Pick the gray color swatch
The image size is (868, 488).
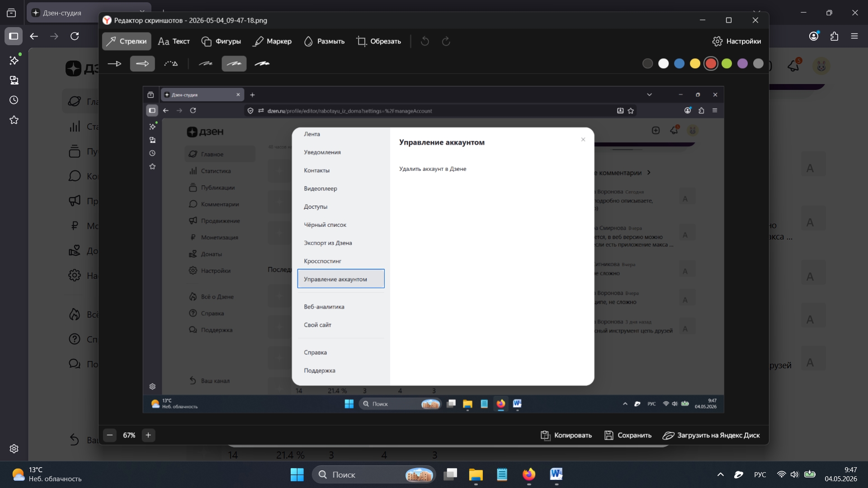tap(759, 64)
